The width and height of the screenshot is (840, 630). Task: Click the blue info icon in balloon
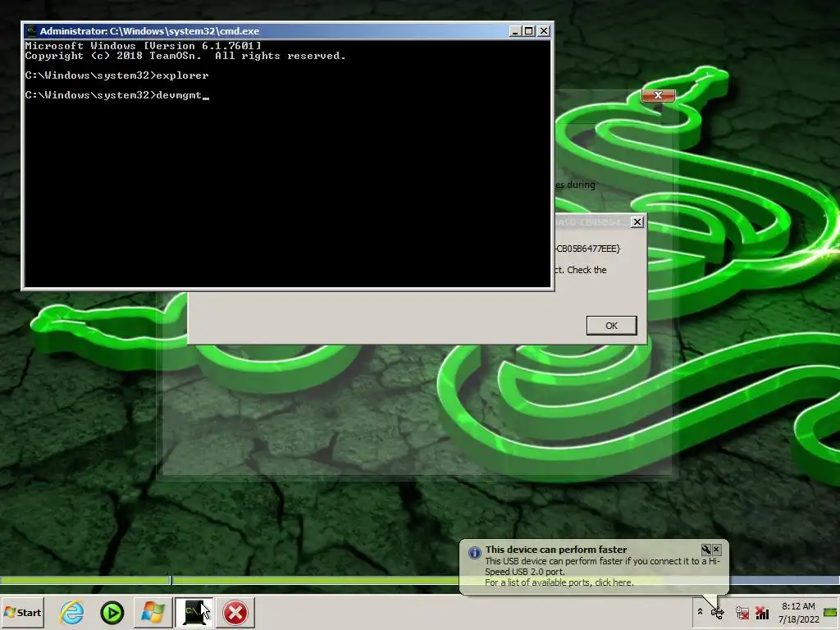pos(475,552)
